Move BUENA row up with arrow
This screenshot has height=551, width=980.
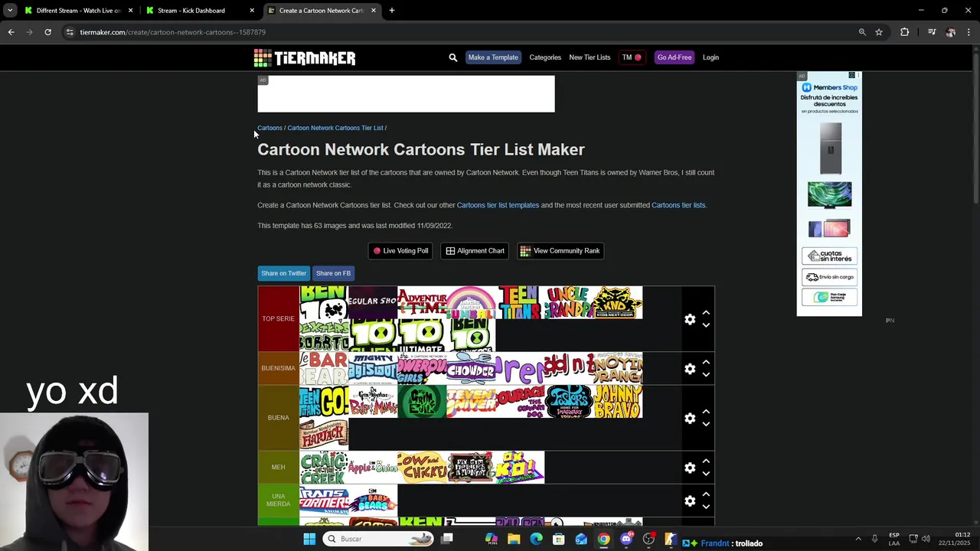706,412
